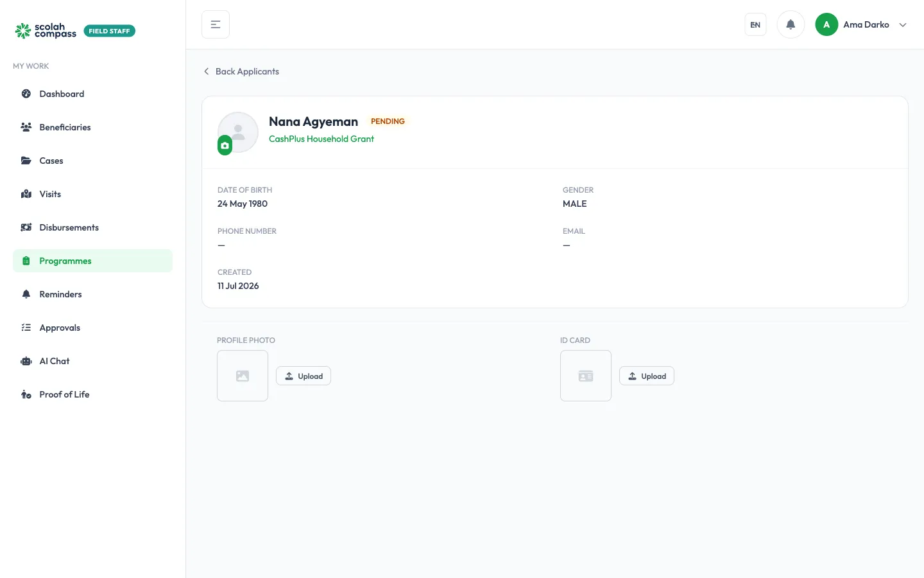Click the Scolah Compass logo icon
The width and height of the screenshot is (924, 578).
click(23, 31)
